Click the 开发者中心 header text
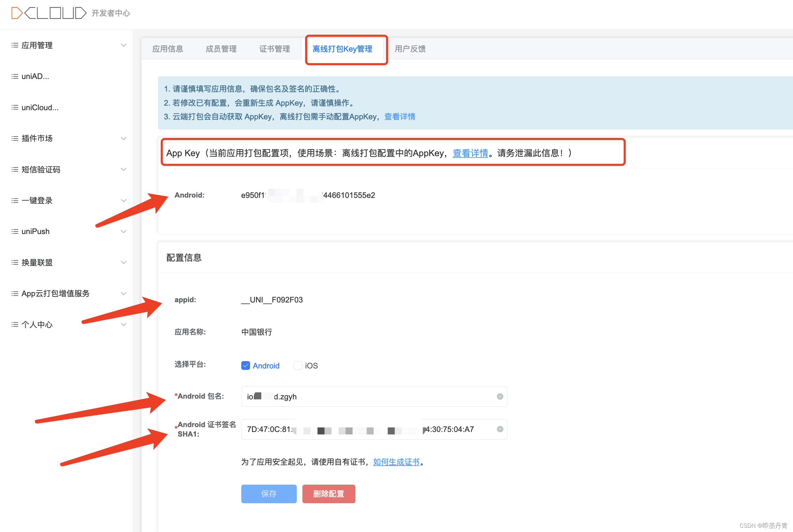 pos(111,13)
